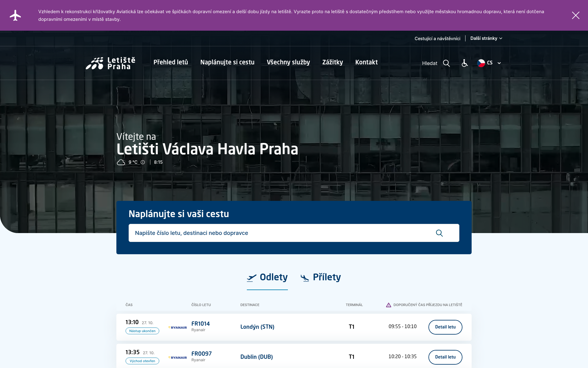Open the accessibility wheelchair icon

click(465, 63)
